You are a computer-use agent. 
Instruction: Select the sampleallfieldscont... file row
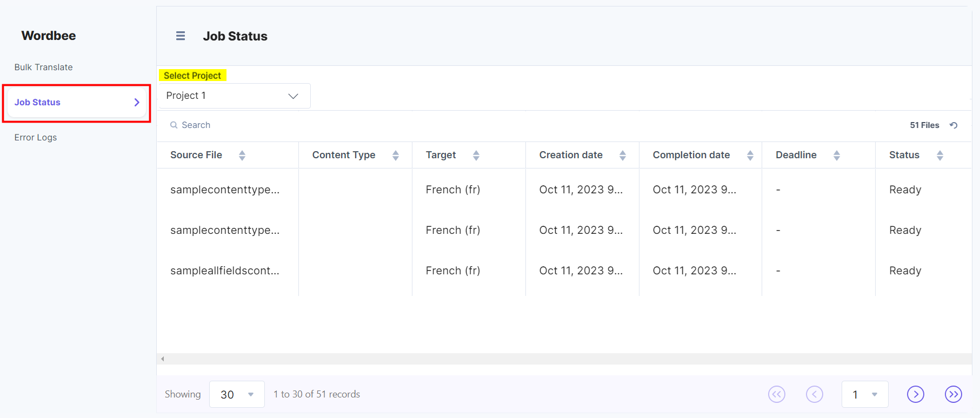click(564, 271)
